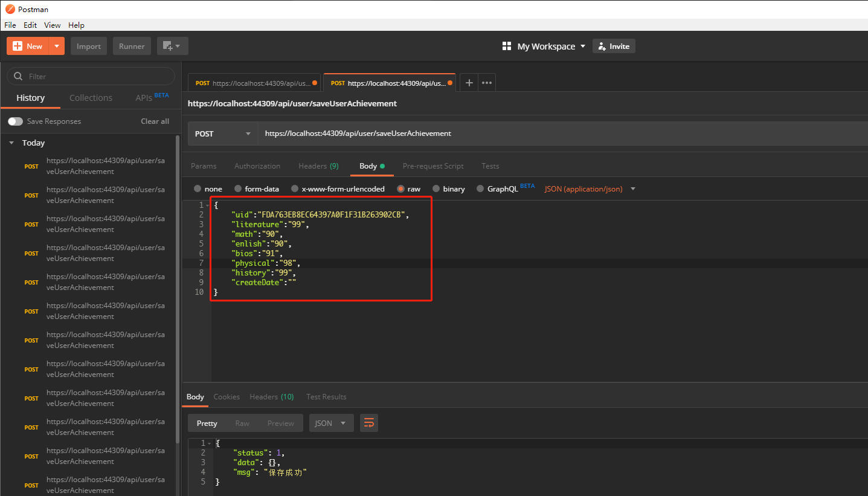Collapse the Today section in History

pyautogui.click(x=11, y=143)
